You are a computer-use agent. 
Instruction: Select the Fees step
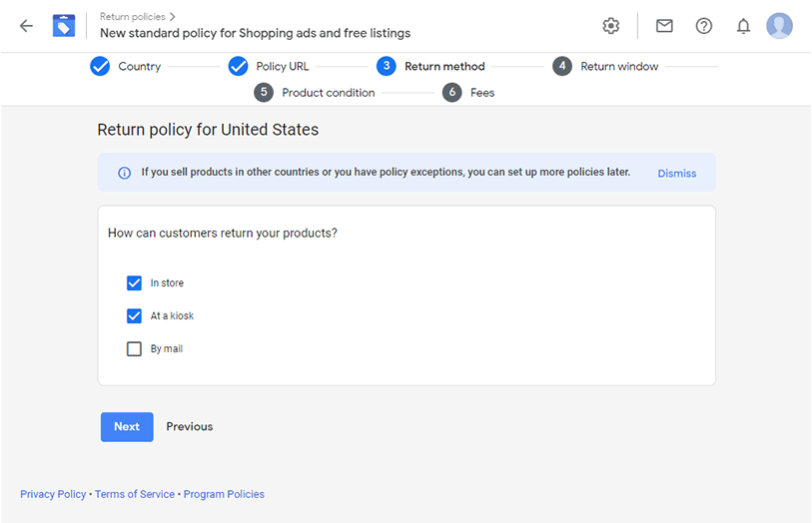pos(468,93)
